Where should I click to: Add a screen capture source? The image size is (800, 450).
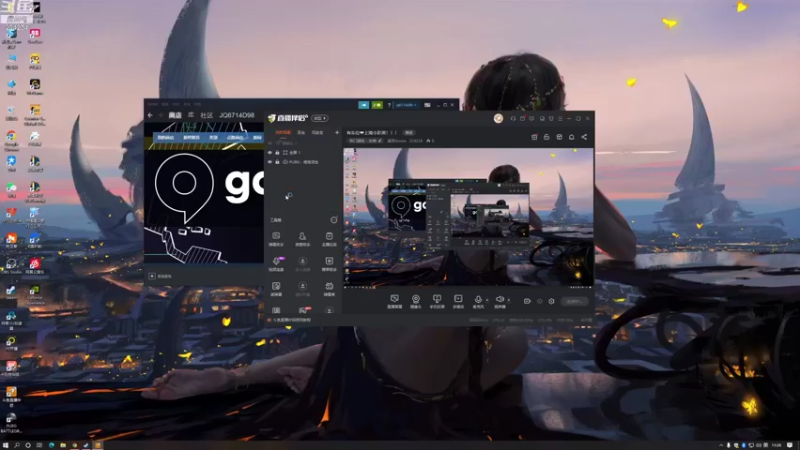(394, 301)
